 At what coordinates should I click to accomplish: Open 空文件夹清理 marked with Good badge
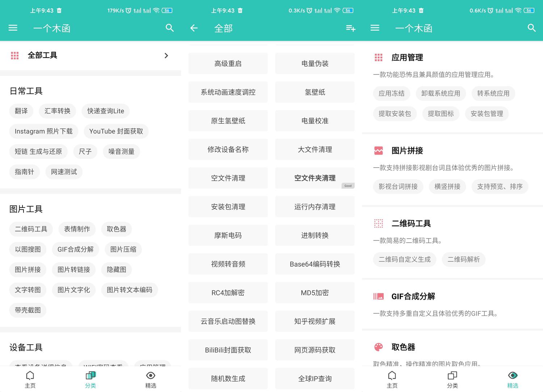[315, 178]
